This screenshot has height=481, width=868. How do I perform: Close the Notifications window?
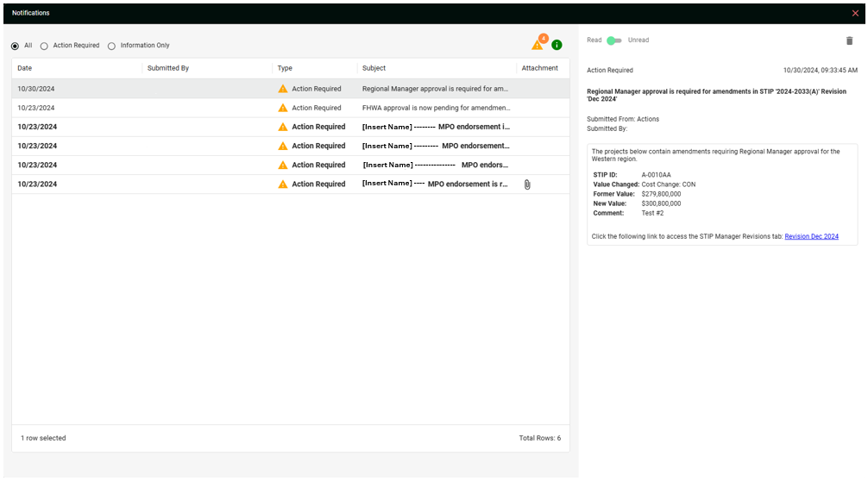(855, 13)
